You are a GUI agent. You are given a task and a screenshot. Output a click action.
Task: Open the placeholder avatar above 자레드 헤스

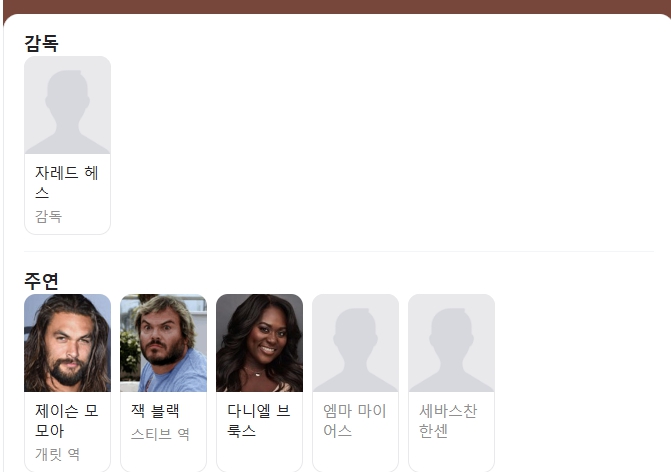pos(68,105)
